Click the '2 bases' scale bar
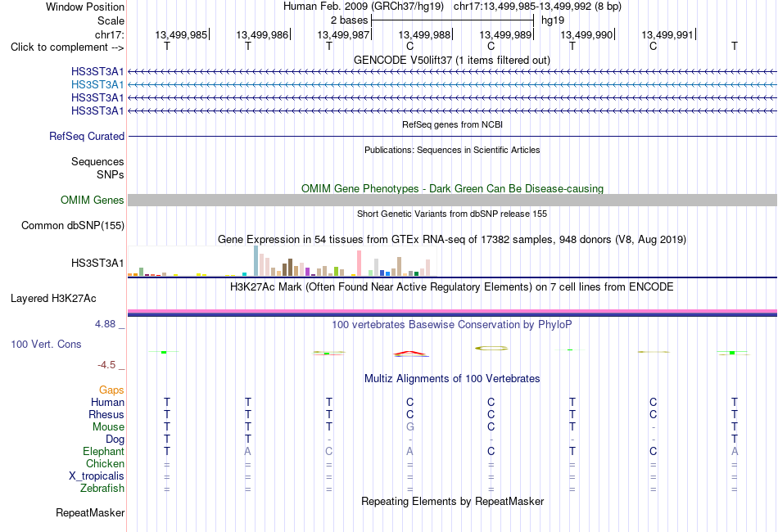 [x=452, y=20]
